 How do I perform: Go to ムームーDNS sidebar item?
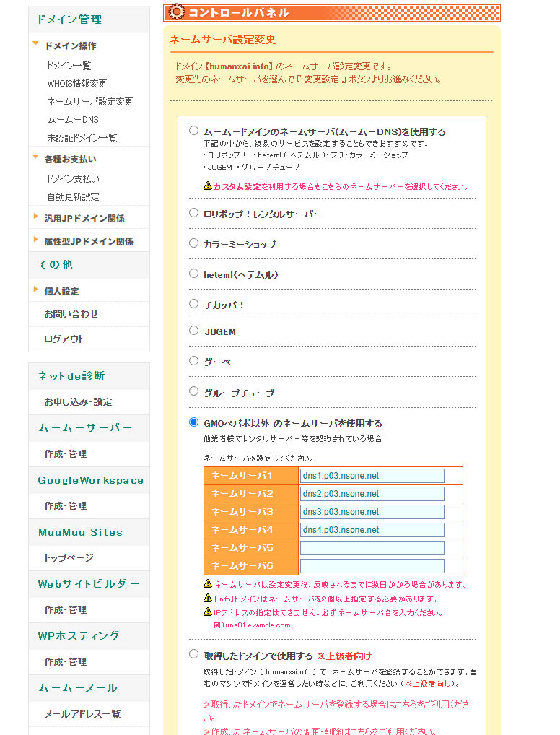tap(73, 119)
